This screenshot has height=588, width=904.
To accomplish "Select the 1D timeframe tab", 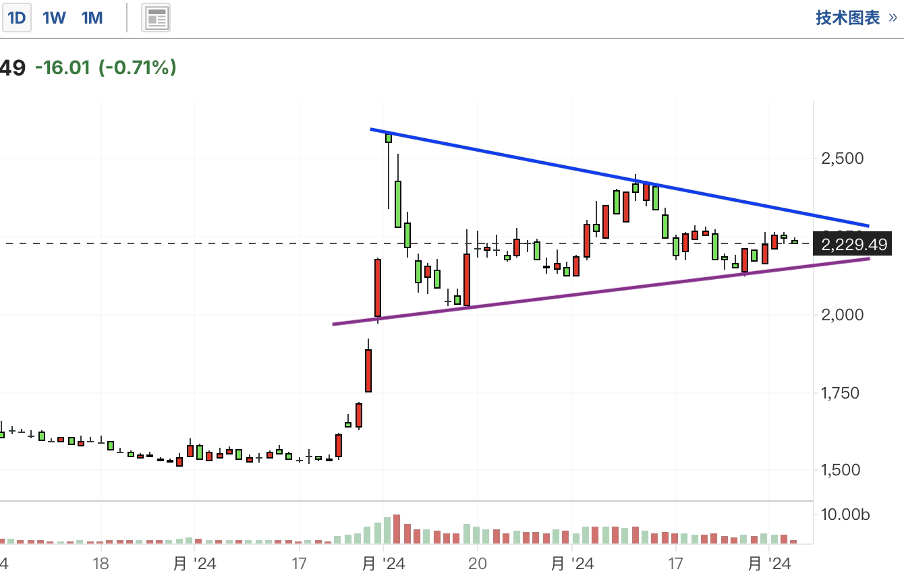I will pos(16,18).
